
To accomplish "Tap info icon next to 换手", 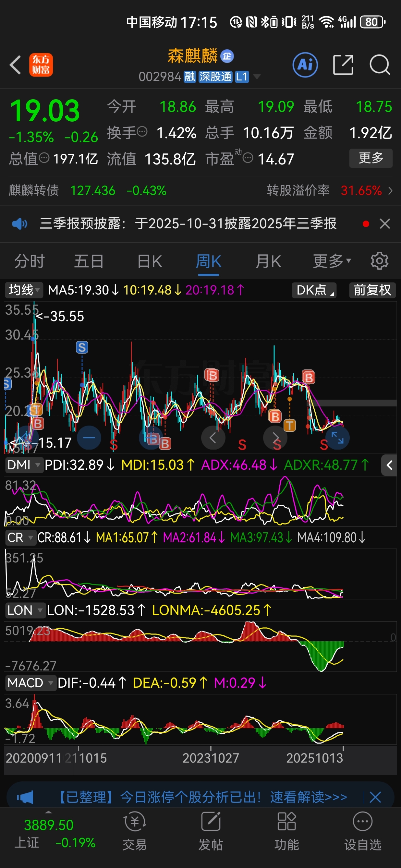I will click(x=142, y=131).
